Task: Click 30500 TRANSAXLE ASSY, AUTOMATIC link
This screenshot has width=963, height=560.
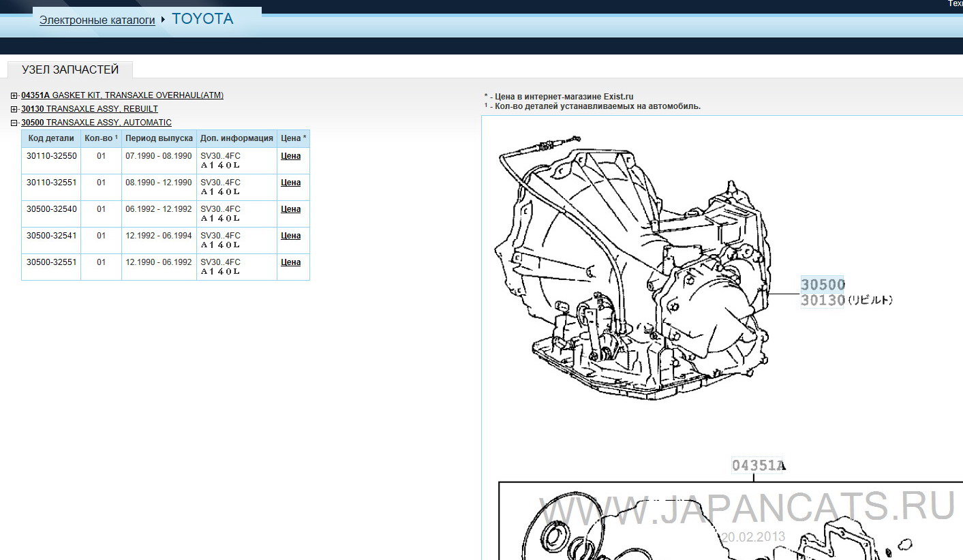Action: coord(96,123)
